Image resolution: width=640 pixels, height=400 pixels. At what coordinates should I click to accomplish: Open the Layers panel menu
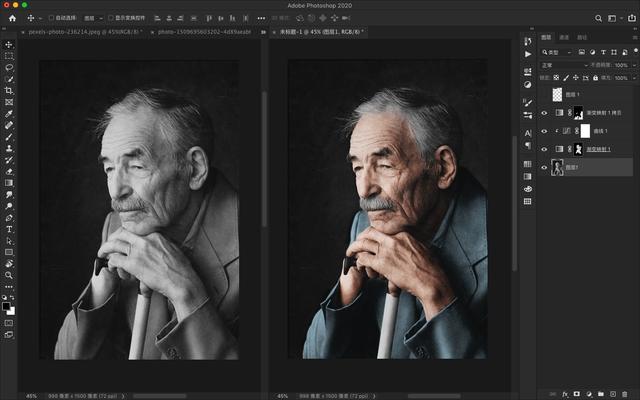635,37
